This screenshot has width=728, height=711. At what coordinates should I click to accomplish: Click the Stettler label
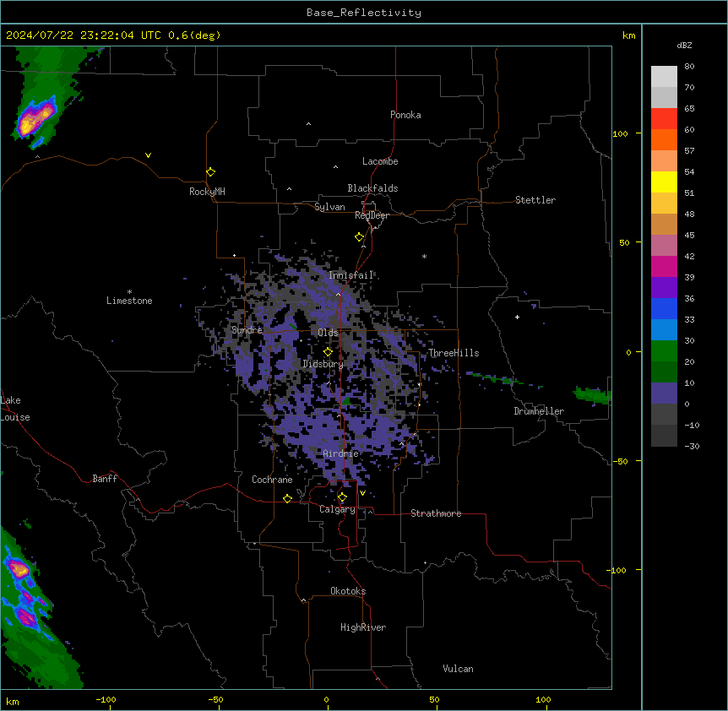click(535, 200)
